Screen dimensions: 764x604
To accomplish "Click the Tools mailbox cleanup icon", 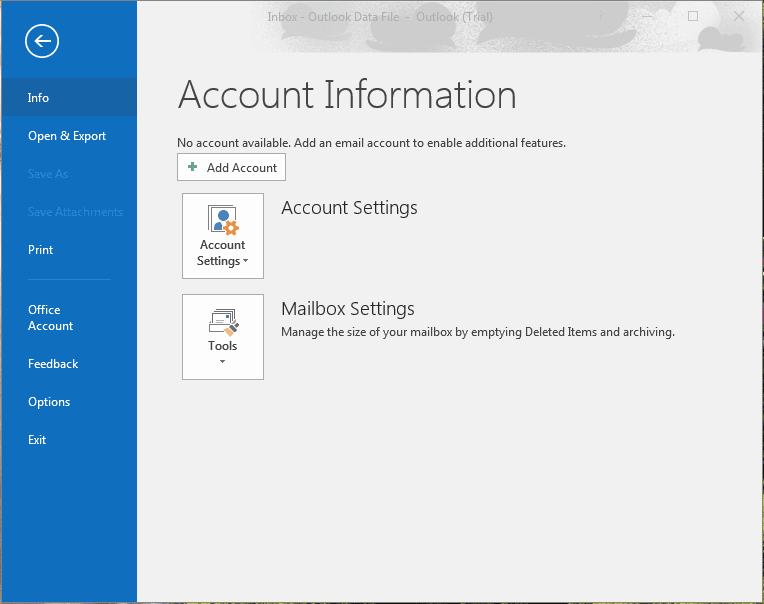I will point(224,322).
